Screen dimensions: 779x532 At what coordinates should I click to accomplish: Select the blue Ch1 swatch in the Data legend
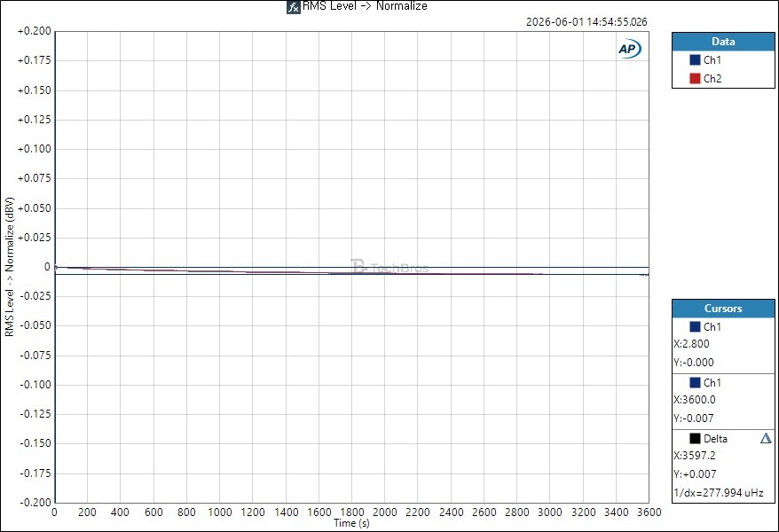[695, 60]
